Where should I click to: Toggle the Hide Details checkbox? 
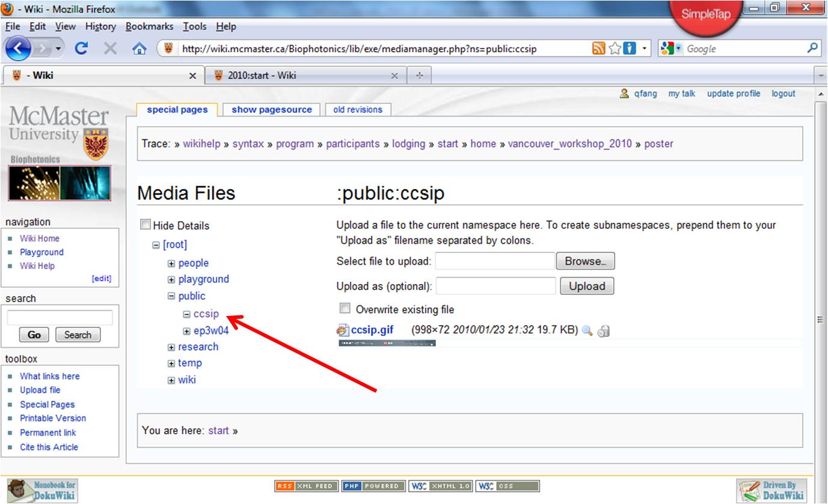click(146, 225)
